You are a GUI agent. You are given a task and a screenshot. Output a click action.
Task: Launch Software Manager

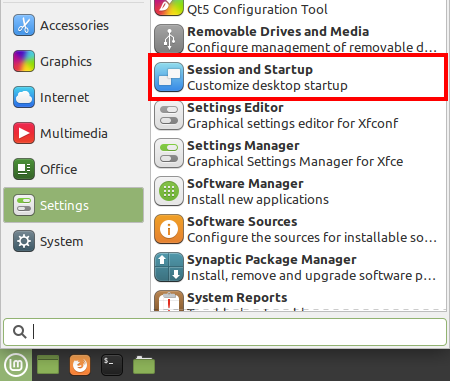[298, 191]
